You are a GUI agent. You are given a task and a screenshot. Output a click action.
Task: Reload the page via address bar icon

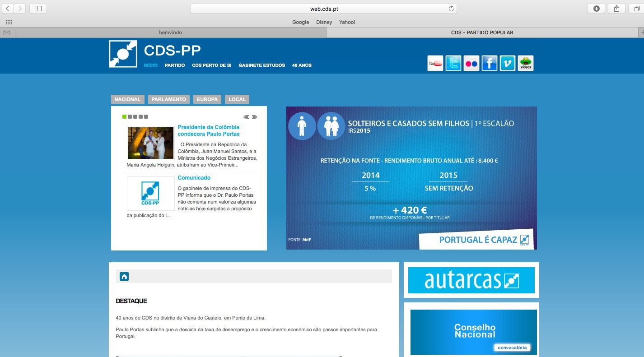(x=451, y=9)
